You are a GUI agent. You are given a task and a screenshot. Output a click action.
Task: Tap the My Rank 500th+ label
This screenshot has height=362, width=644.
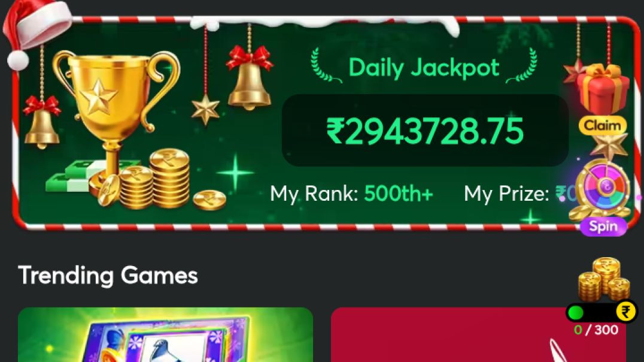(x=351, y=194)
